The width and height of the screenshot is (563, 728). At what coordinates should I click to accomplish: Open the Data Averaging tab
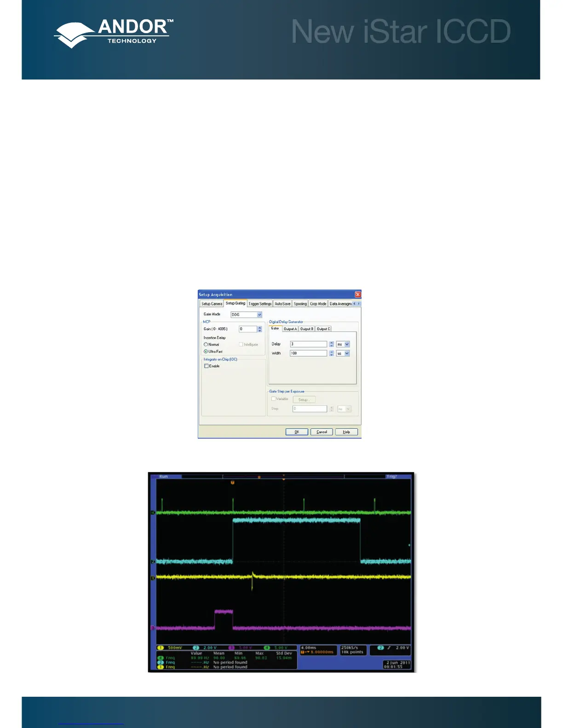(x=340, y=304)
